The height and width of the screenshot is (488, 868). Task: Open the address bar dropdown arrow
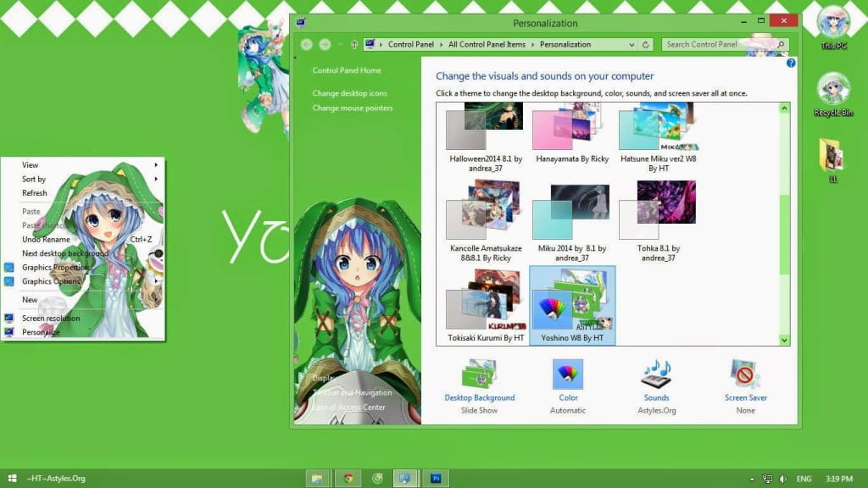click(x=632, y=44)
